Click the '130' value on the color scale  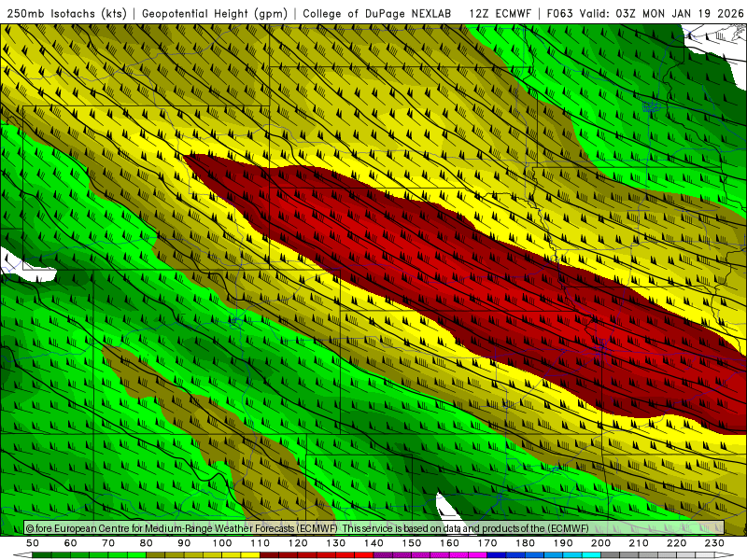point(336,543)
